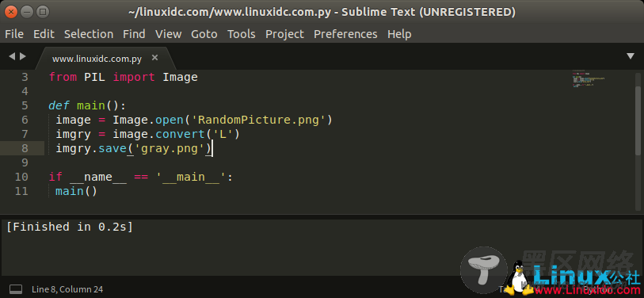Open the Find menu
Viewport: 644px width, 298px height.
coord(134,34)
